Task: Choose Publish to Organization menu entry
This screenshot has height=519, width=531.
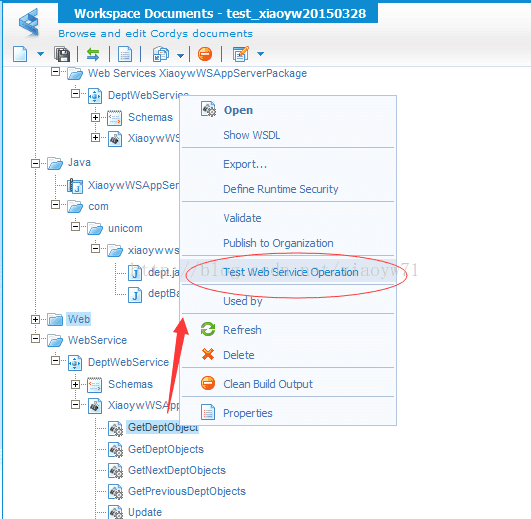Action: pos(288,243)
